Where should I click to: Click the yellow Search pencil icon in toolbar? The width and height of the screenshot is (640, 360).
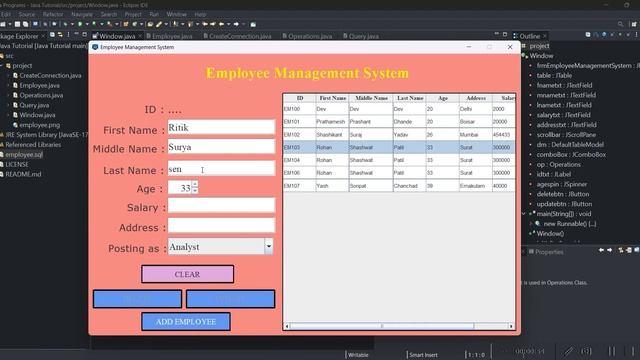[x=159, y=24]
